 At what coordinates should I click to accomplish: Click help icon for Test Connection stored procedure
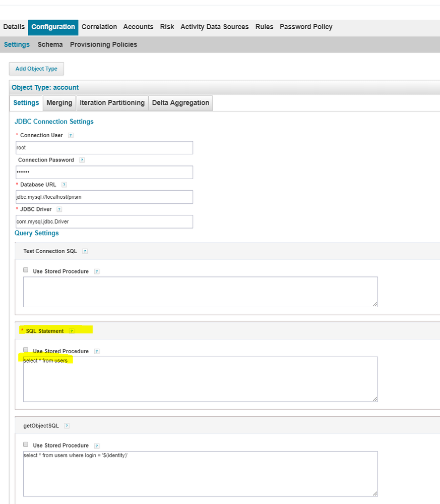(96, 271)
